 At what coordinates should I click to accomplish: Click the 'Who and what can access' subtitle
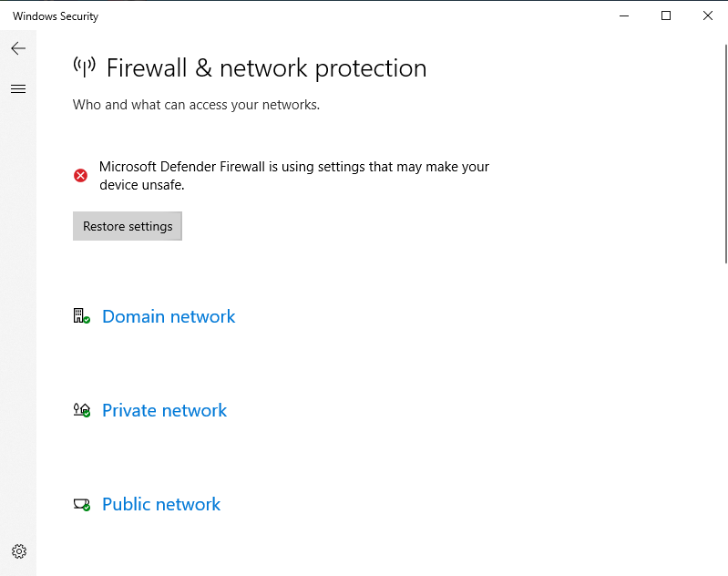point(196,105)
